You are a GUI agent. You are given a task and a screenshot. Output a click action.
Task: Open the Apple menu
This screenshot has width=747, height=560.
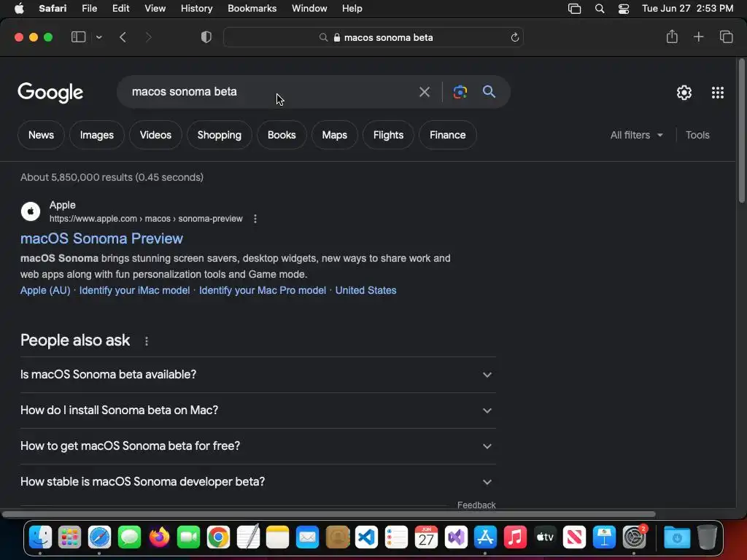pyautogui.click(x=19, y=9)
